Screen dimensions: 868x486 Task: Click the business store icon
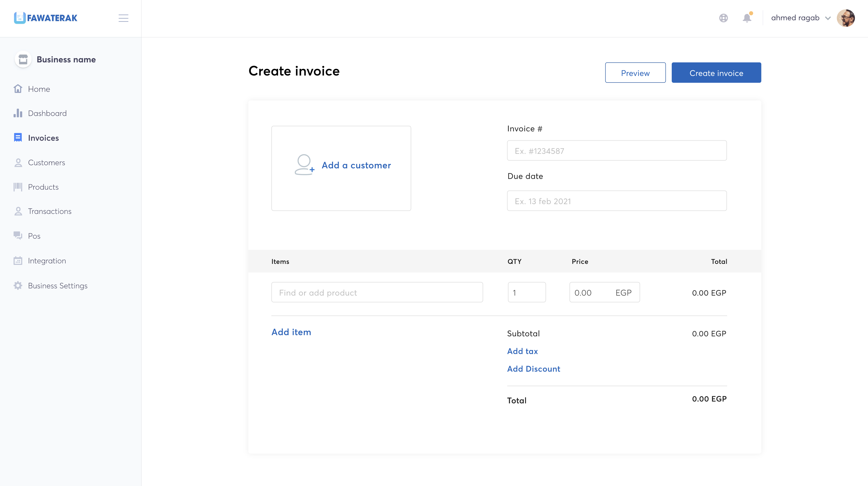pos(23,59)
